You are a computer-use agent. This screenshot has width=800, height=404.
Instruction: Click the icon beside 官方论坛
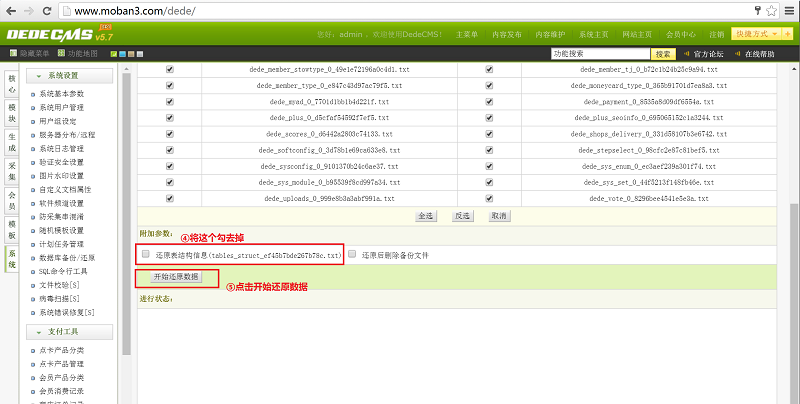pyautogui.click(x=687, y=54)
